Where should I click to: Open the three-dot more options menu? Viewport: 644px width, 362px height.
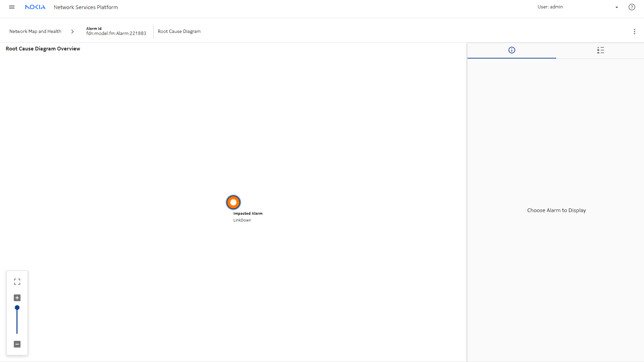634,32
